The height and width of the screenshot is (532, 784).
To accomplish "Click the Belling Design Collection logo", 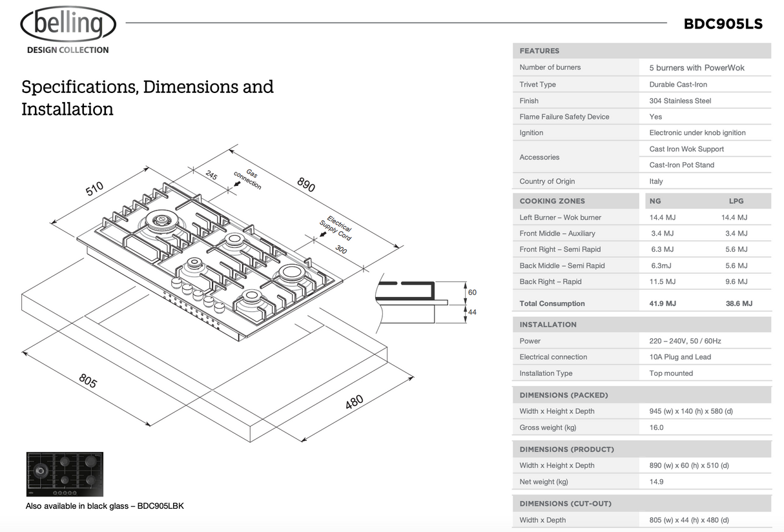I will coord(68,30).
